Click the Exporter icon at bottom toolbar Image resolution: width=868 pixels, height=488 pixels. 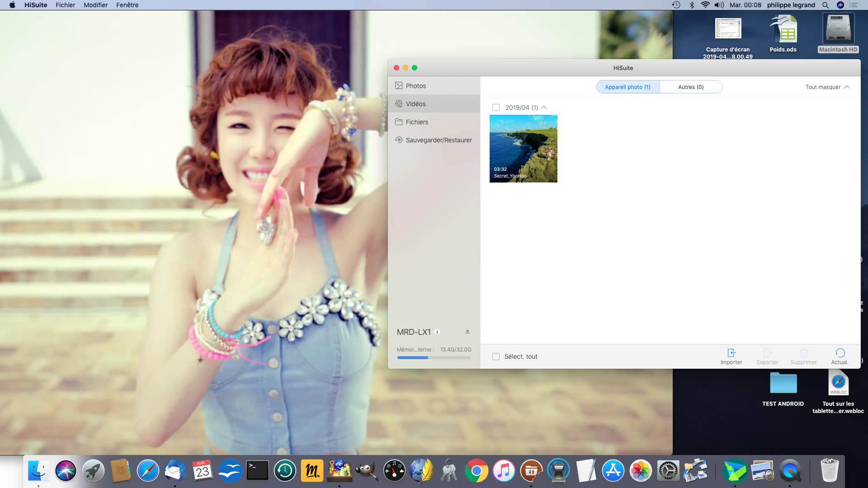(767, 357)
